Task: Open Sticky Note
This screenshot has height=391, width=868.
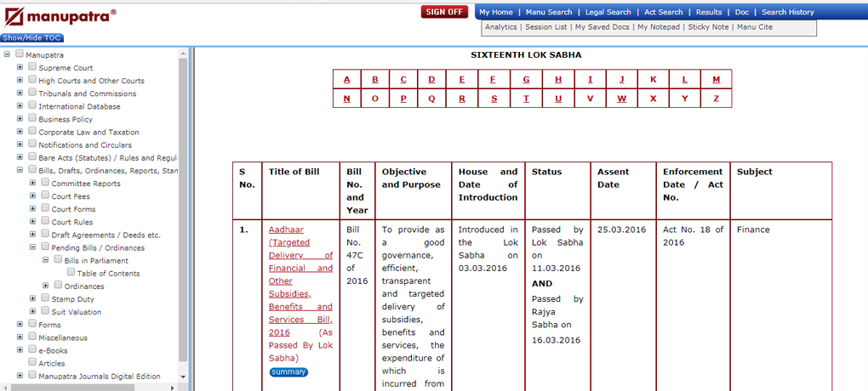Action: tap(708, 26)
